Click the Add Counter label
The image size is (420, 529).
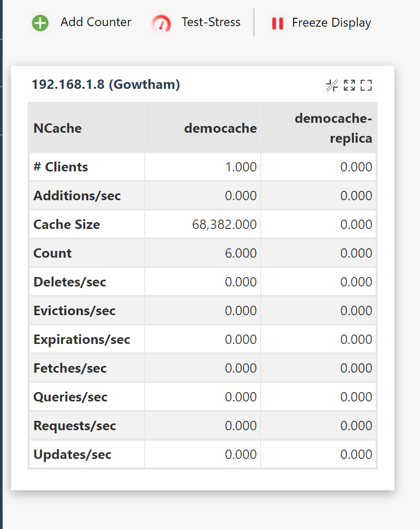(96, 22)
